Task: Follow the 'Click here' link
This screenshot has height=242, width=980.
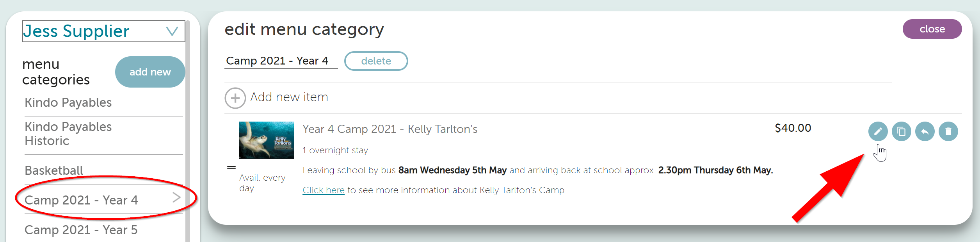Action: (324, 190)
